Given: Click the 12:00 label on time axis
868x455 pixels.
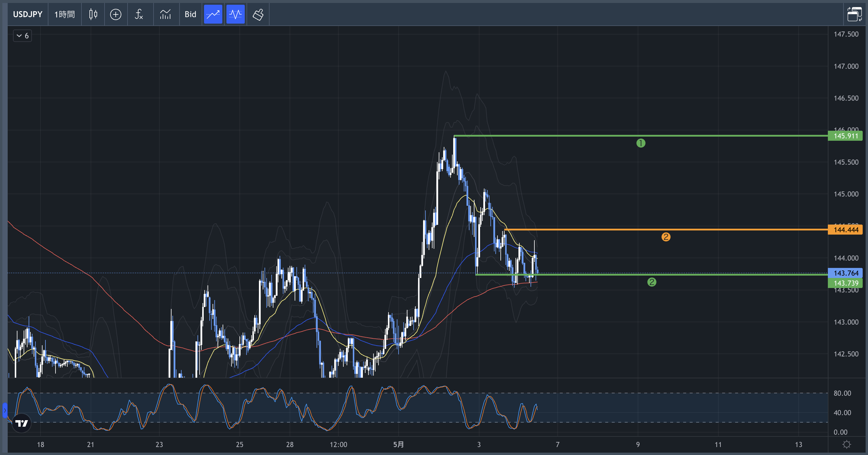Looking at the screenshot, I should point(338,445).
